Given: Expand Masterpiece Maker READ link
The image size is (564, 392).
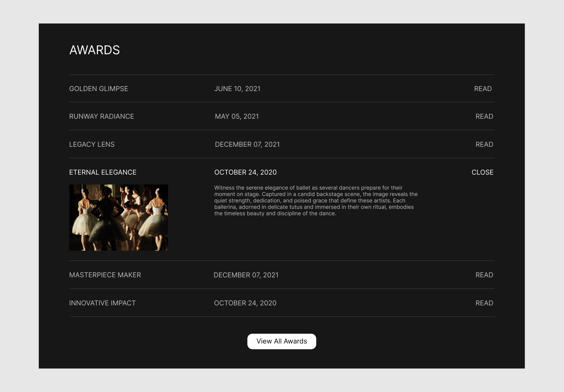Looking at the screenshot, I should 484,275.
